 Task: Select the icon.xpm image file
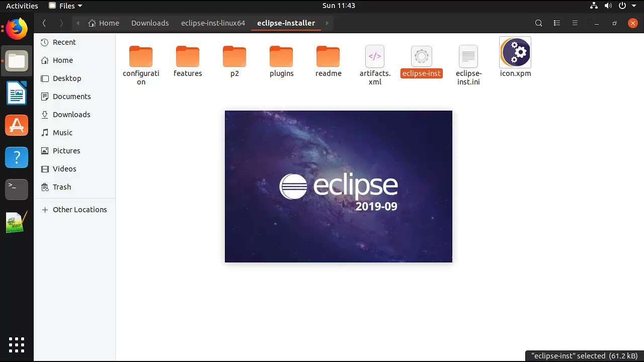click(515, 57)
